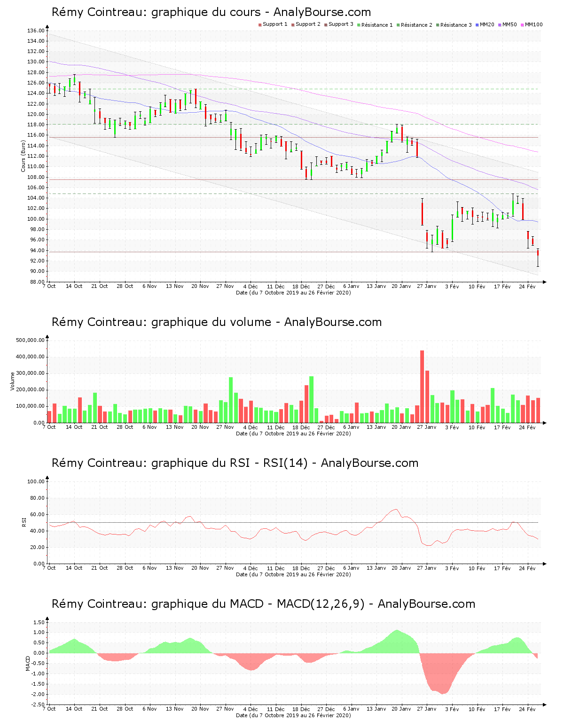Viewport: 564px width, 728px height.
Task: Click the '500,000.00' volume axis value
Action: pyautogui.click(x=30, y=340)
